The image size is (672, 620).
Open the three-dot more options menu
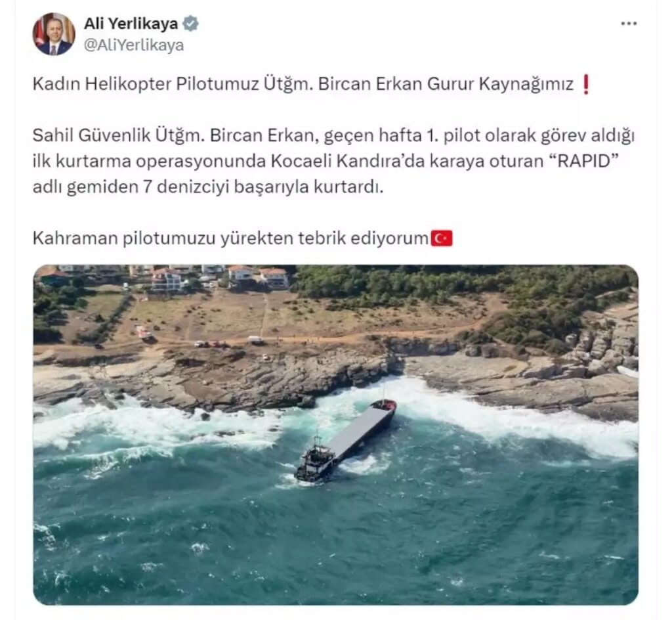(628, 24)
